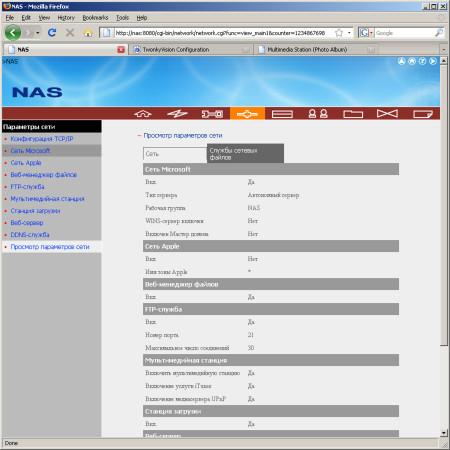450x450 pixels.
Task: Open the disk drive management icon
Action: [x=282, y=114]
